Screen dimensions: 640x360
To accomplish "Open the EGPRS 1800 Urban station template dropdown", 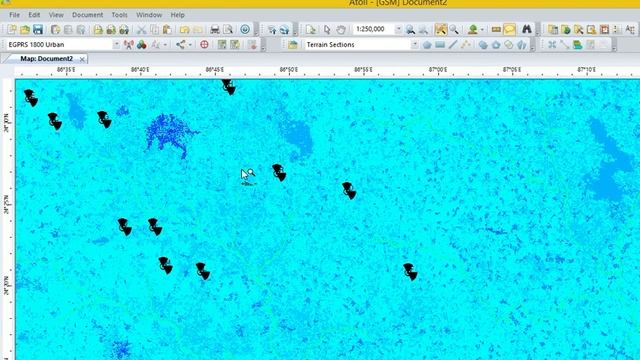I will [x=116, y=44].
